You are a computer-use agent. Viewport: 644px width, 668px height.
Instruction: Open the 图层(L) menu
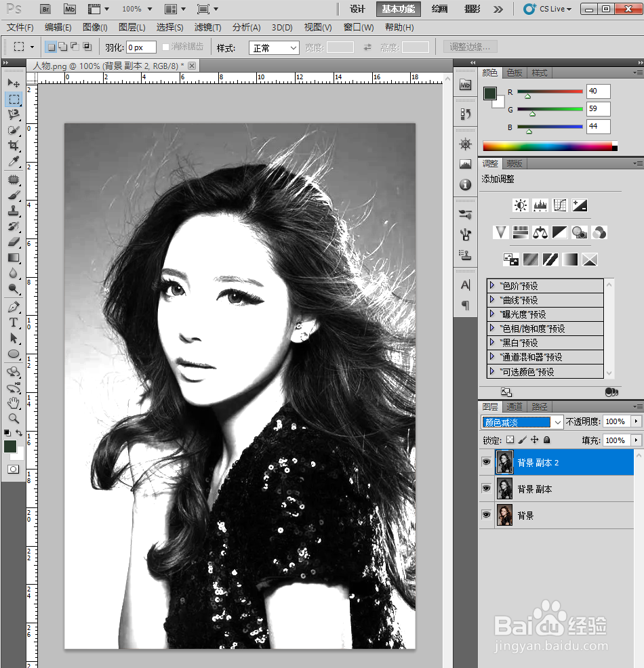click(x=132, y=28)
